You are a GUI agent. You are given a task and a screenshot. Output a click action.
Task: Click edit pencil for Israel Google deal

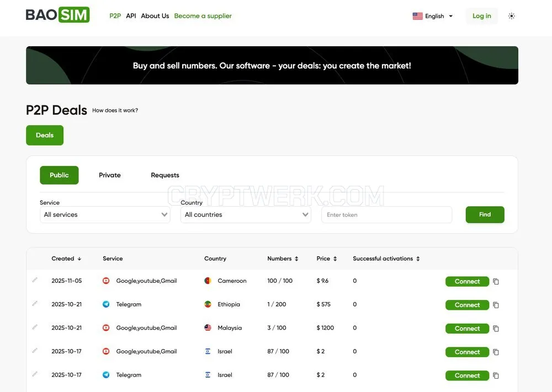pyautogui.click(x=35, y=351)
